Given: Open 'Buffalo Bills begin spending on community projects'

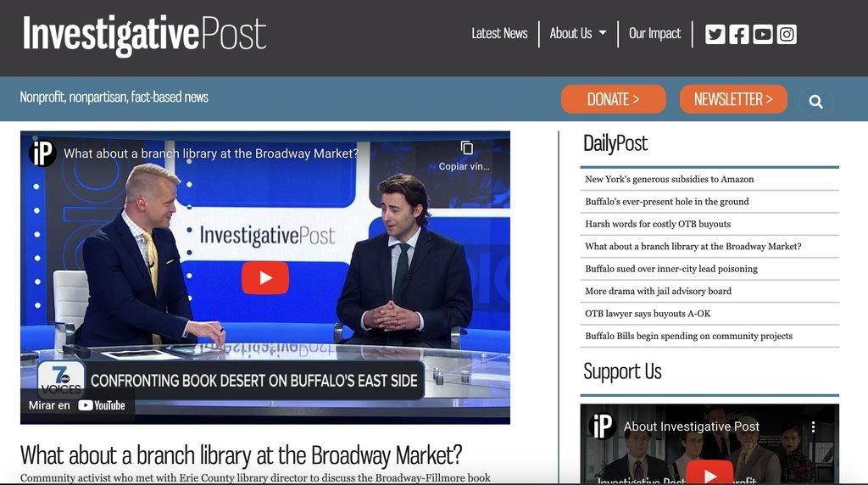Looking at the screenshot, I should click(688, 336).
